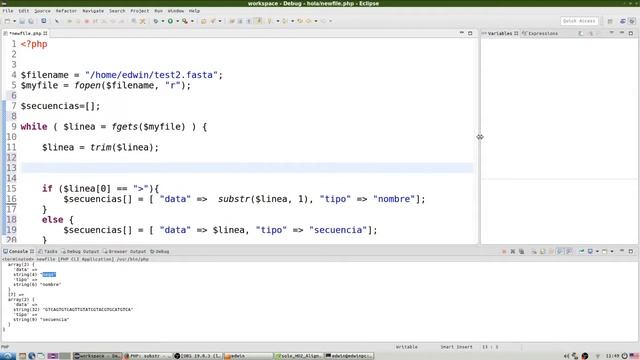Open the Window menu
The image size is (640, 360).
coord(176,11)
